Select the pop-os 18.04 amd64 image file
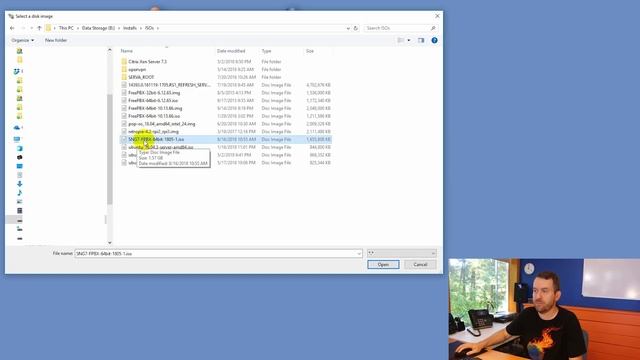This screenshot has width=640, height=360. [x=162, y=124]
